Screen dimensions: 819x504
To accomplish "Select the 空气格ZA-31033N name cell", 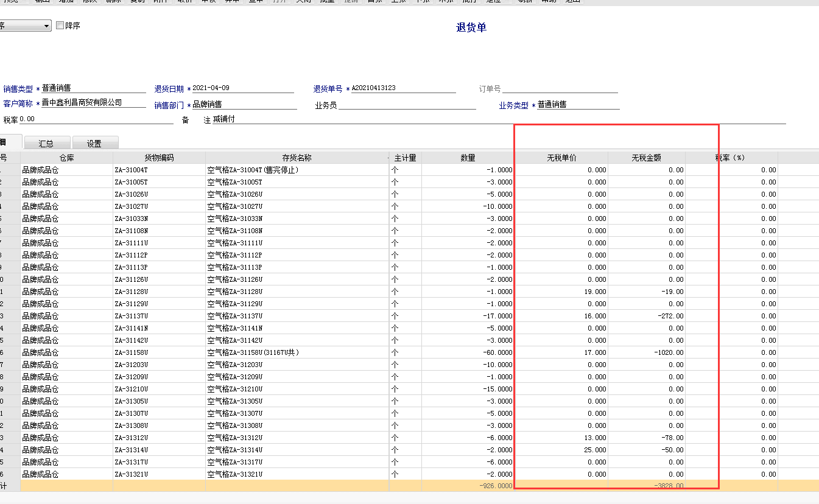I will 297,219.
